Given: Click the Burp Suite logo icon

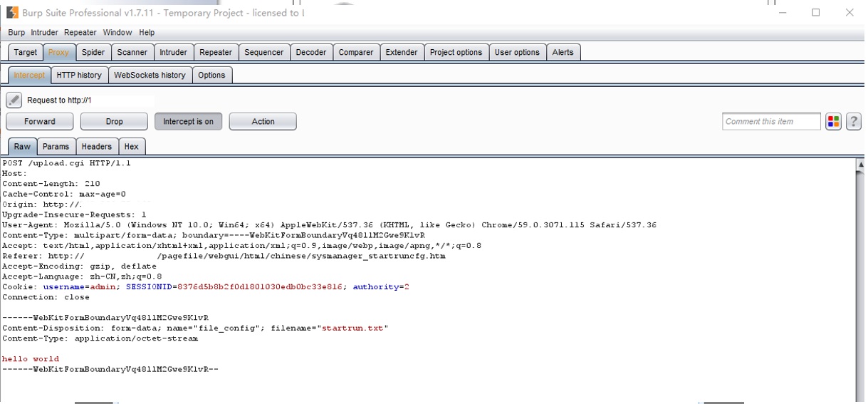Looking at the screenshot, I should (12, 13).
